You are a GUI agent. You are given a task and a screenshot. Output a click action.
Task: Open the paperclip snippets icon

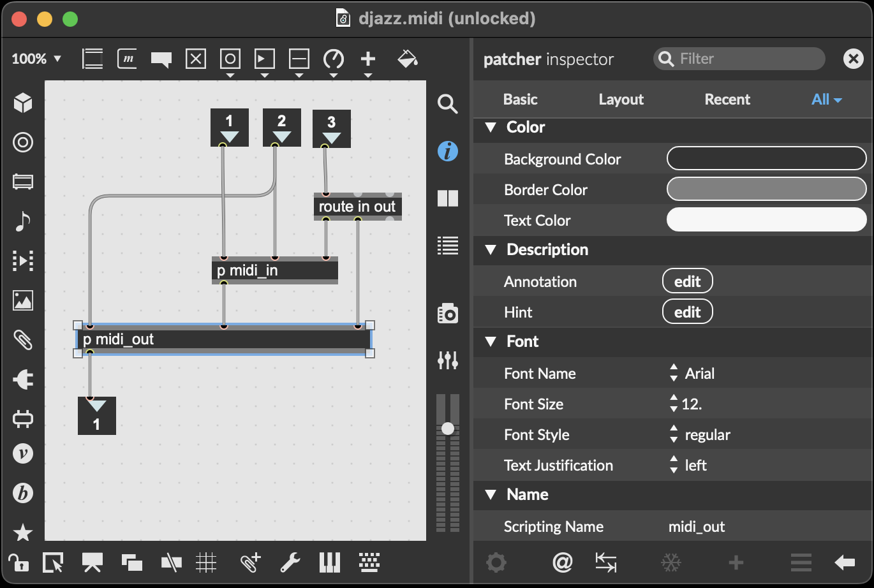[x=23, y=340]
